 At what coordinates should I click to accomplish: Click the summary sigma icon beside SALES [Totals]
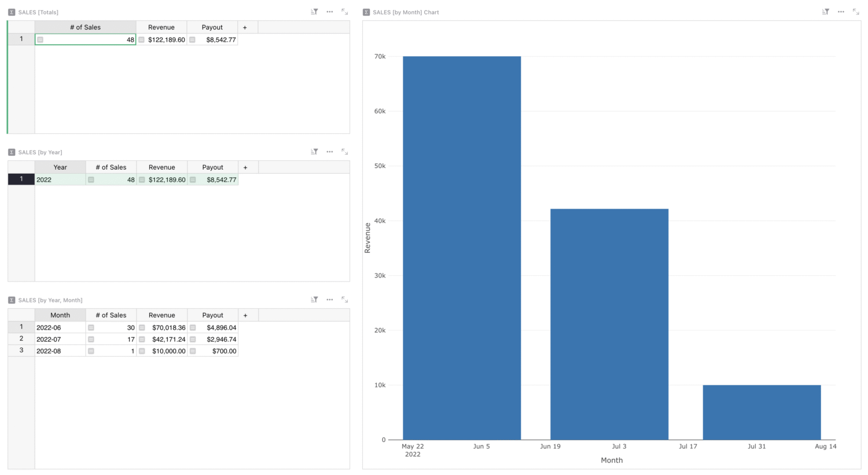(12, 12)
